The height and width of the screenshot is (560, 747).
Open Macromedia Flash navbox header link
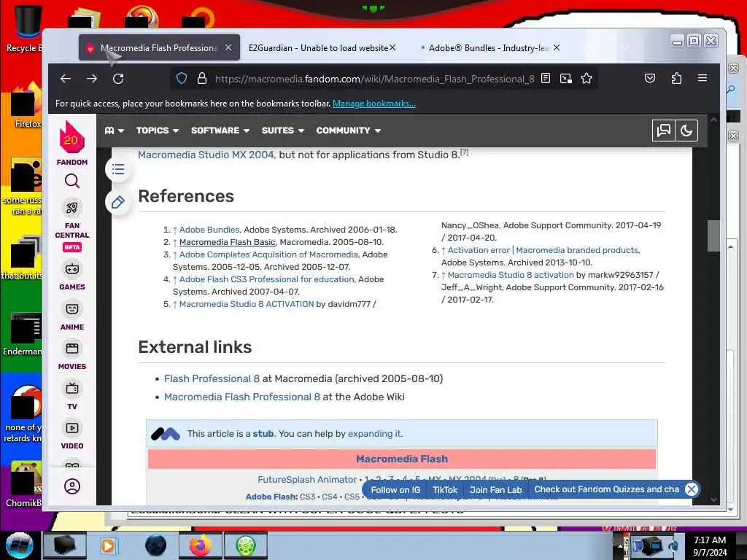click(402, 459)
